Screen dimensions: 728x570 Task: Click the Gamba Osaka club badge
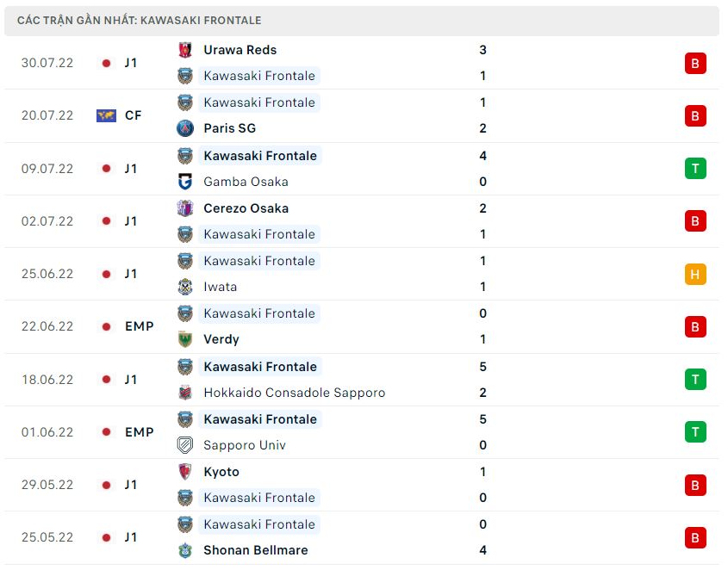coord(184,182)
